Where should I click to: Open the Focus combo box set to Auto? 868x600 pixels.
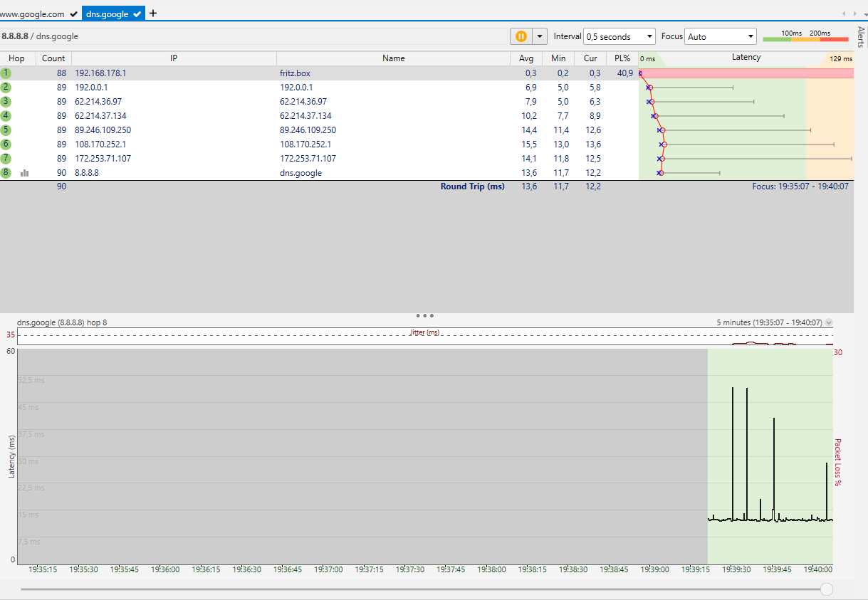[721, 36]
